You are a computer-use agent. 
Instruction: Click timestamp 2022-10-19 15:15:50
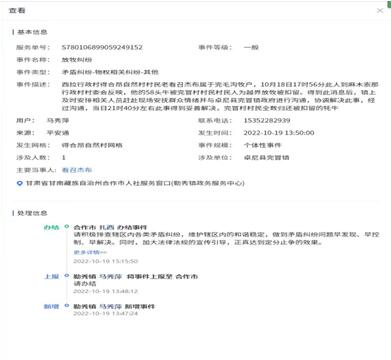[105, 261]
